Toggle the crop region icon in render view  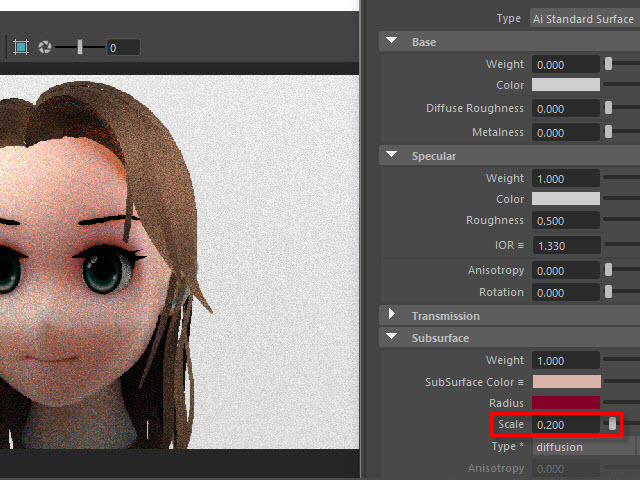pyautogui.click(x=21, y=47)
